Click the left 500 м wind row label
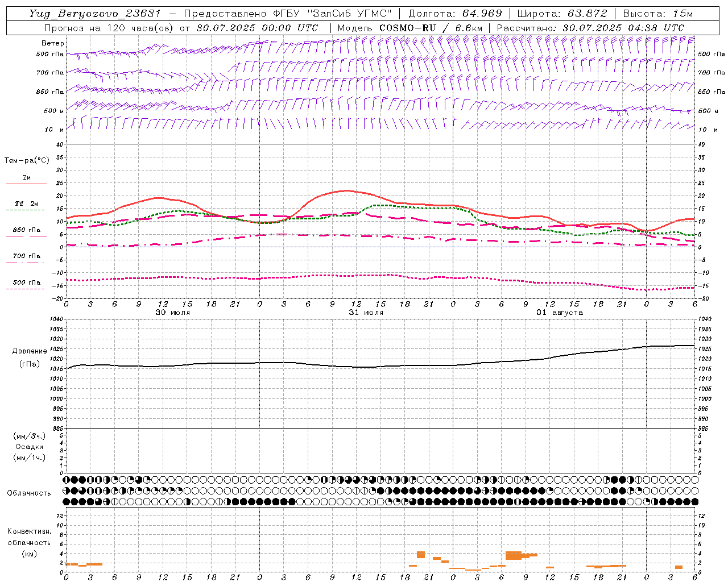Image resolution: width=728 pixels, height=582 pixels. coord(54,111)
